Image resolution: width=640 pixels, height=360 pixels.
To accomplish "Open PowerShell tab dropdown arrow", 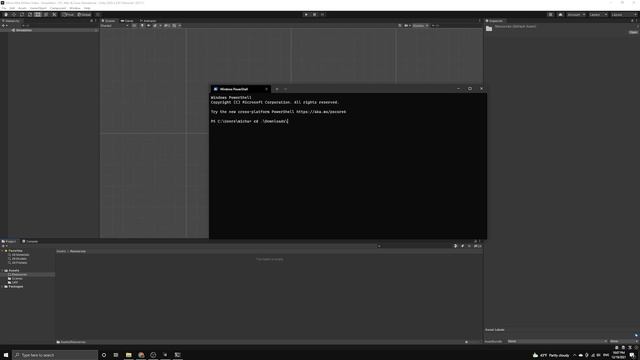I will pyautogui.click(x=285, y=89).
